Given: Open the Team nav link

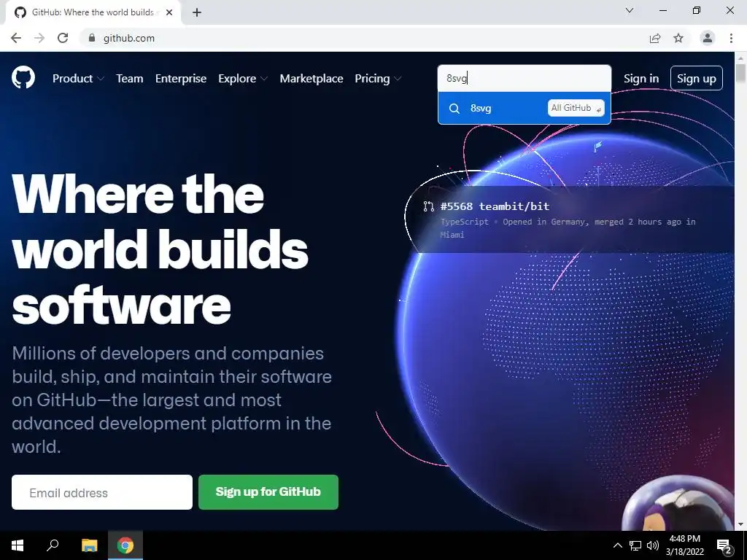Looking at the screenshot, I should click(130, 79).
